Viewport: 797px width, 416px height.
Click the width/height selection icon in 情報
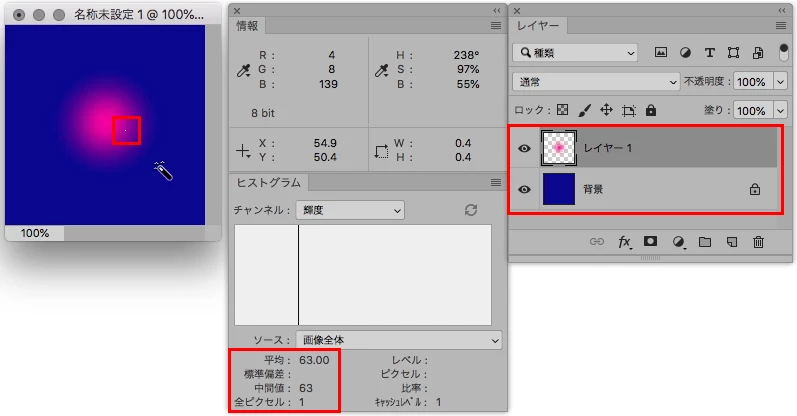381,151
